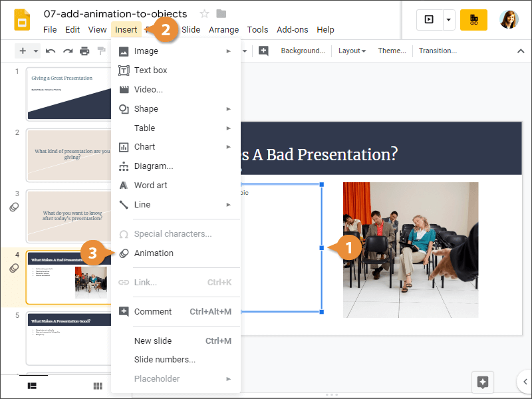This screenshot has width=532, height=399.
Task: Open the Help menu
Action: 325,29
